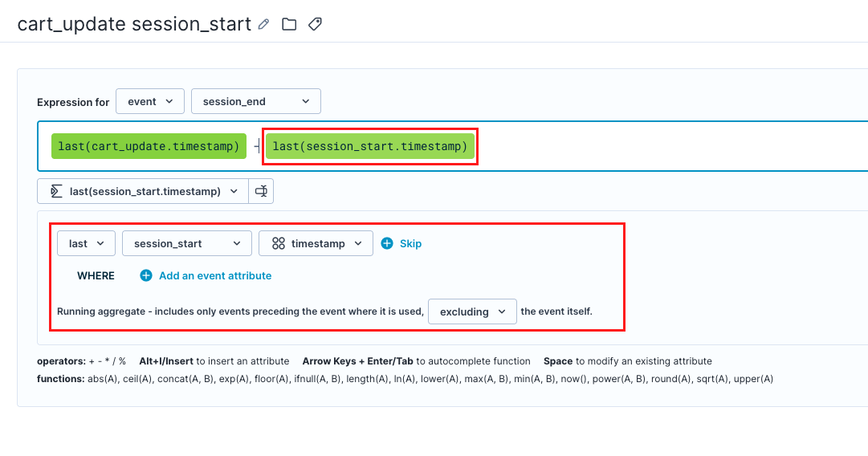Open the last aggregation function dropdown
868x456 pixels.
pos(87,243)
